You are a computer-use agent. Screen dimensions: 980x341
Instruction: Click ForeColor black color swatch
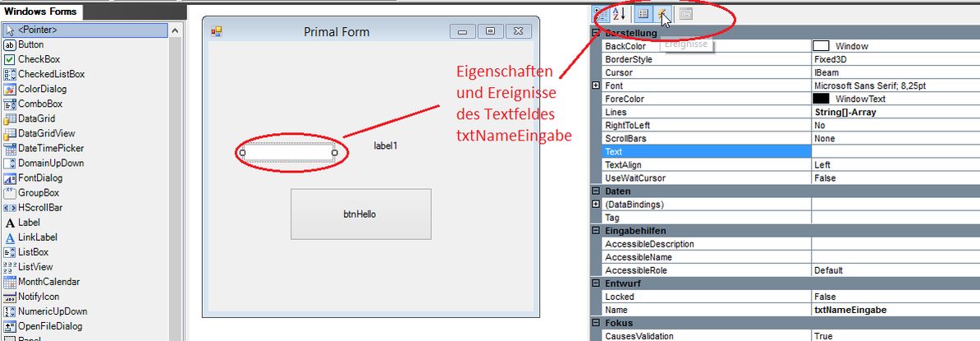pyautogui.click(x=821, y=99)
